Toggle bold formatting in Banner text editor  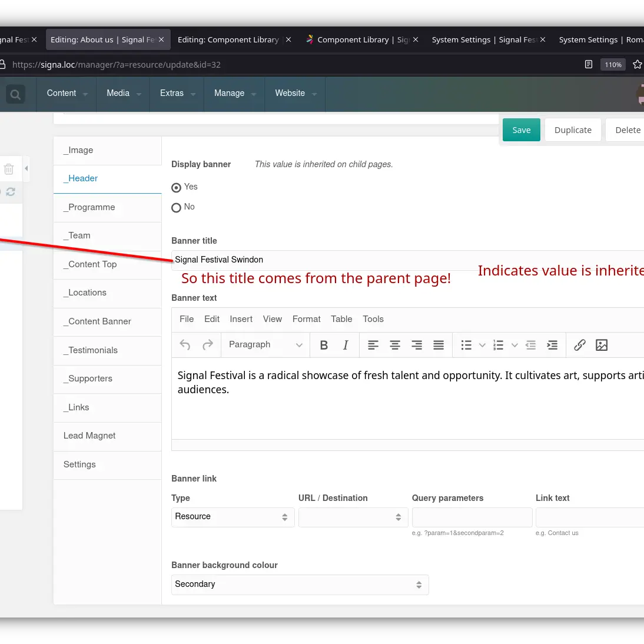324,345
